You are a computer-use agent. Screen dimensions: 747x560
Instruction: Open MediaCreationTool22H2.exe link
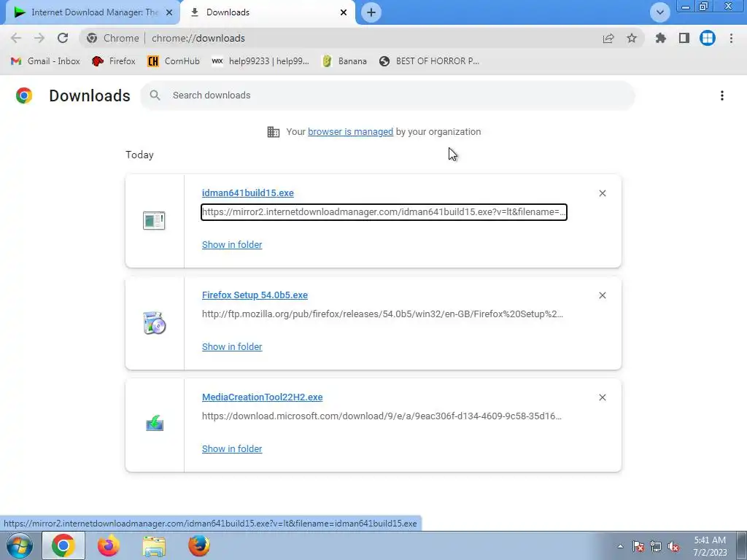click(263, 397)
